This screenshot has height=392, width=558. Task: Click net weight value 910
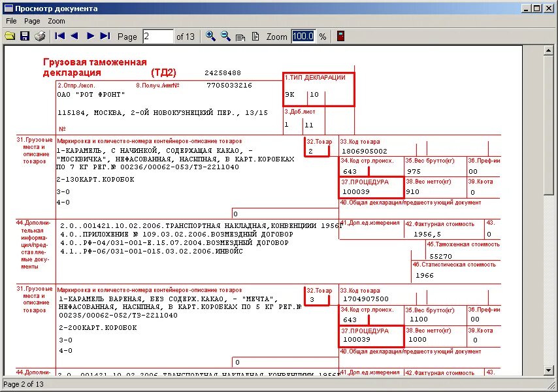(412, 191)
